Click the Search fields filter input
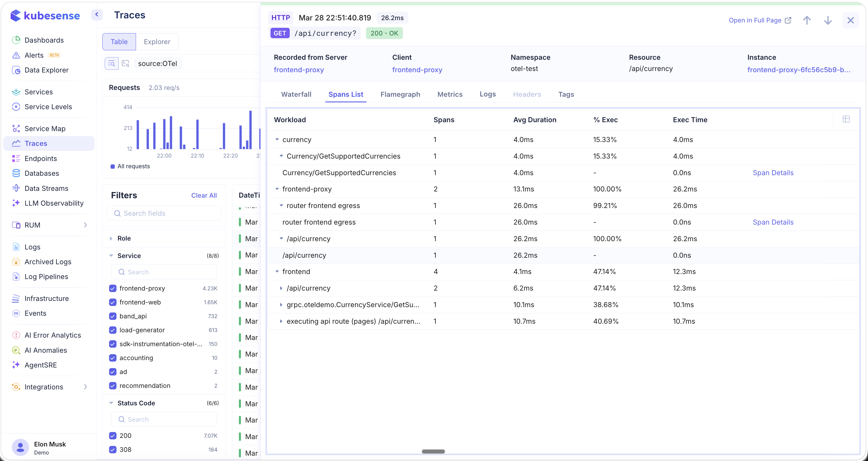The width and height of the screenshot is (868, 461). [x=164, y=213]
